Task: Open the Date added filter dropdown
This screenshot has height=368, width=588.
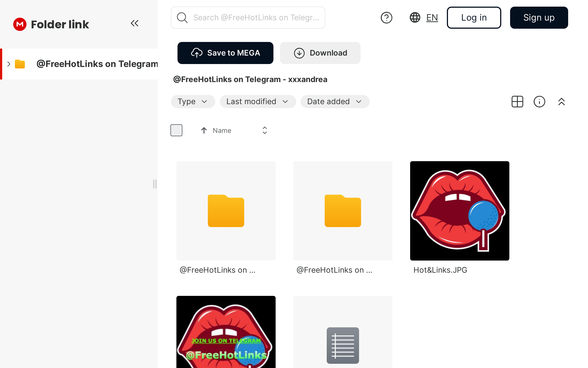Action: click(x=335, y=102)
